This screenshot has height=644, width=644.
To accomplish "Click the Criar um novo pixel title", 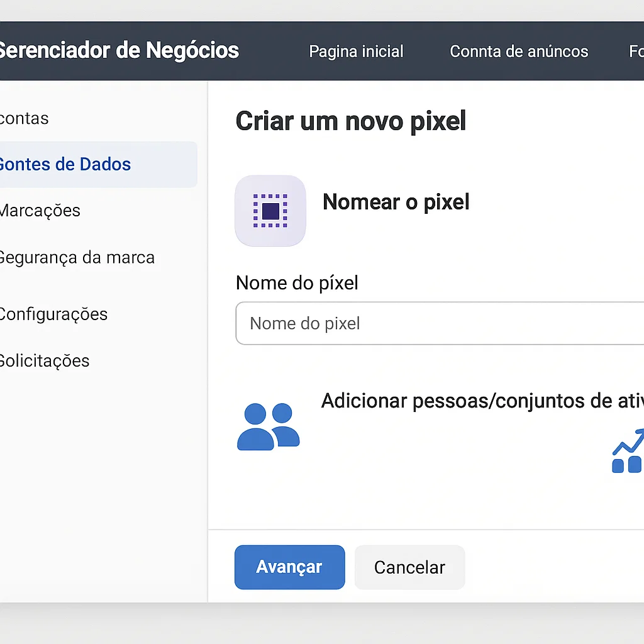I will pos(351,121).
